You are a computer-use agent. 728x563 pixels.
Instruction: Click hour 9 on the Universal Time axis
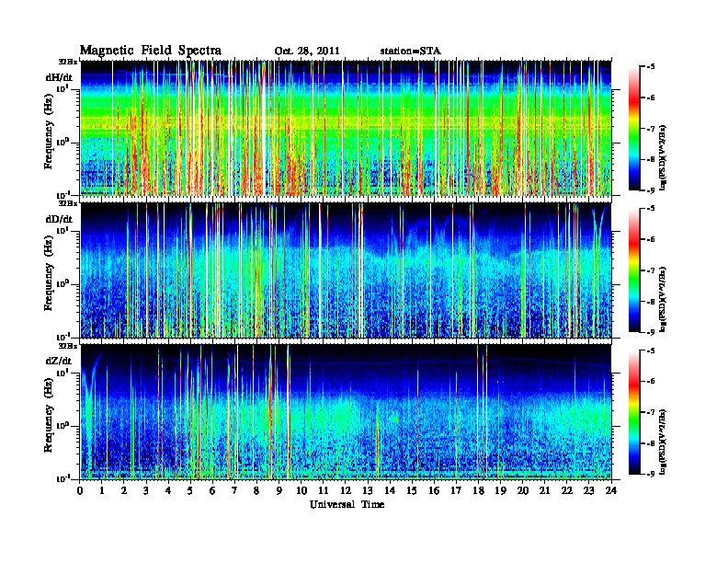279,490
